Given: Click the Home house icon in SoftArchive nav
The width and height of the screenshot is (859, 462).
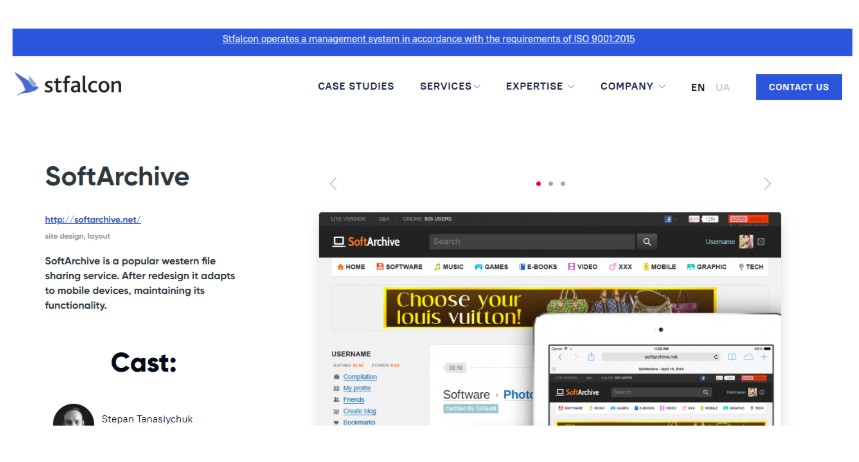Looking at the screenshot, I should pos(341,267).
